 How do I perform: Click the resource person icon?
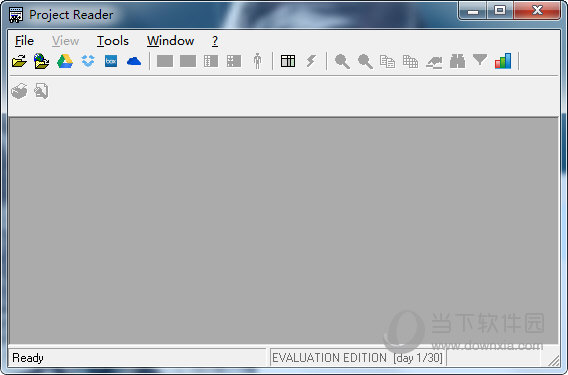[x=257, y=61]
